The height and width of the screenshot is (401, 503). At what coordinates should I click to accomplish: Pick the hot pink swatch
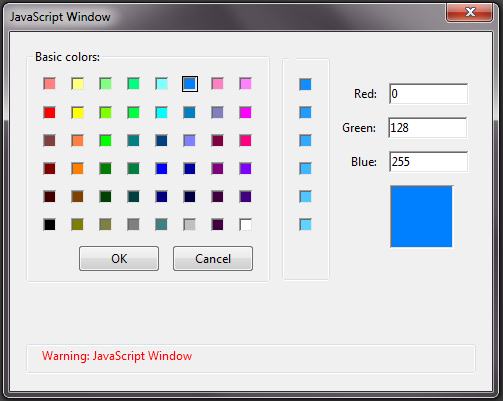coord(245,141)
